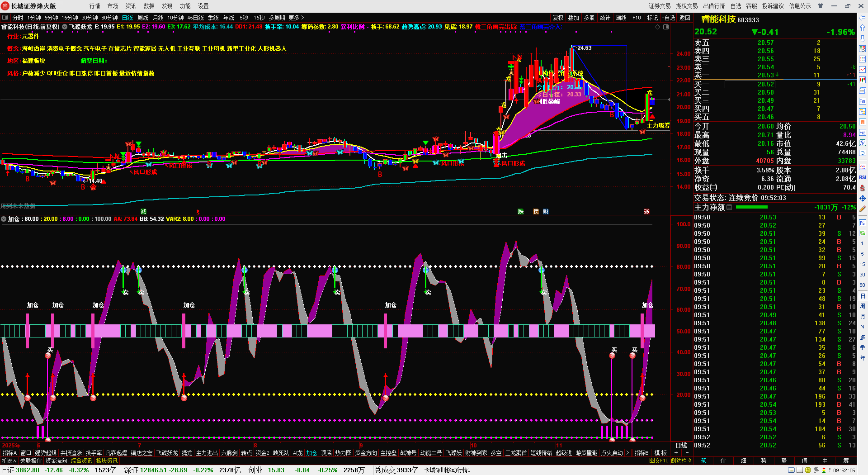Select 15 minute period in right sidebar
The image size is (868, 475).
click(863, 264)
